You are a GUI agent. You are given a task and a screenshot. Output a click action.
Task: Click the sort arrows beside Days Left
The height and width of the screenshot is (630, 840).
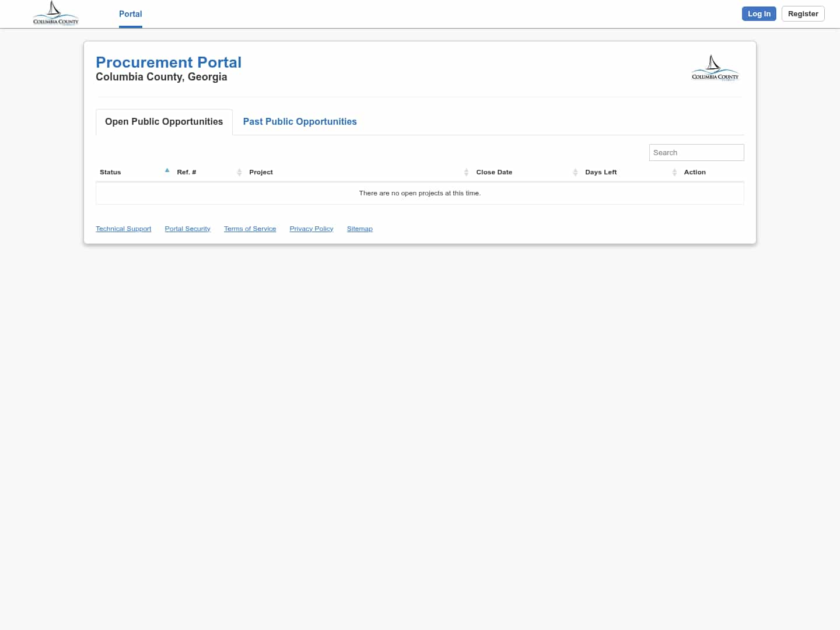[674, 172]
